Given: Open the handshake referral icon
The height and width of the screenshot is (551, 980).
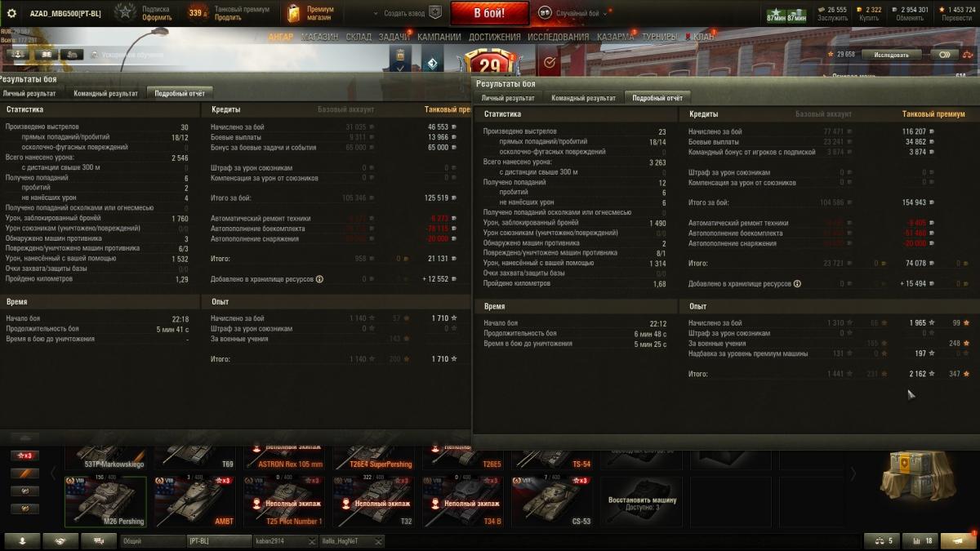Looking at the screenshot, I should pyautogui.click(x=61, y=541).
